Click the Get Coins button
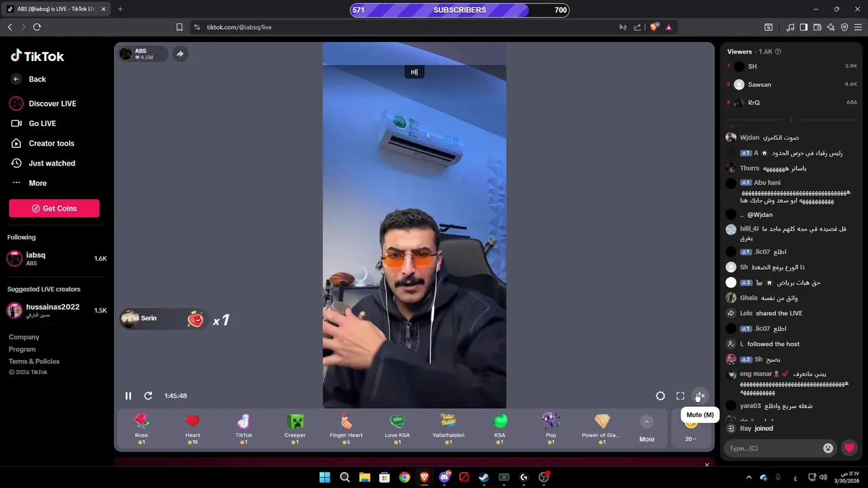 54,209
